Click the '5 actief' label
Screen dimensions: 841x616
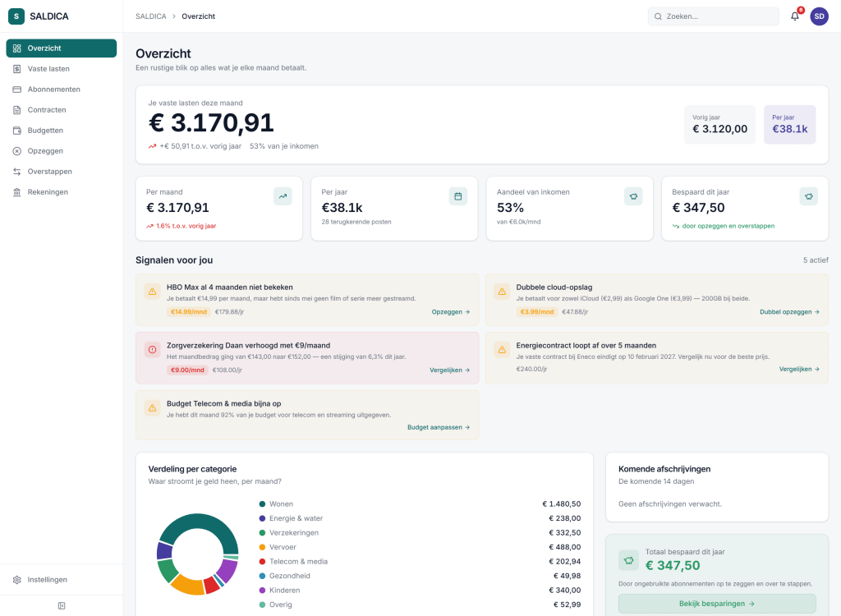coord(816,260)
